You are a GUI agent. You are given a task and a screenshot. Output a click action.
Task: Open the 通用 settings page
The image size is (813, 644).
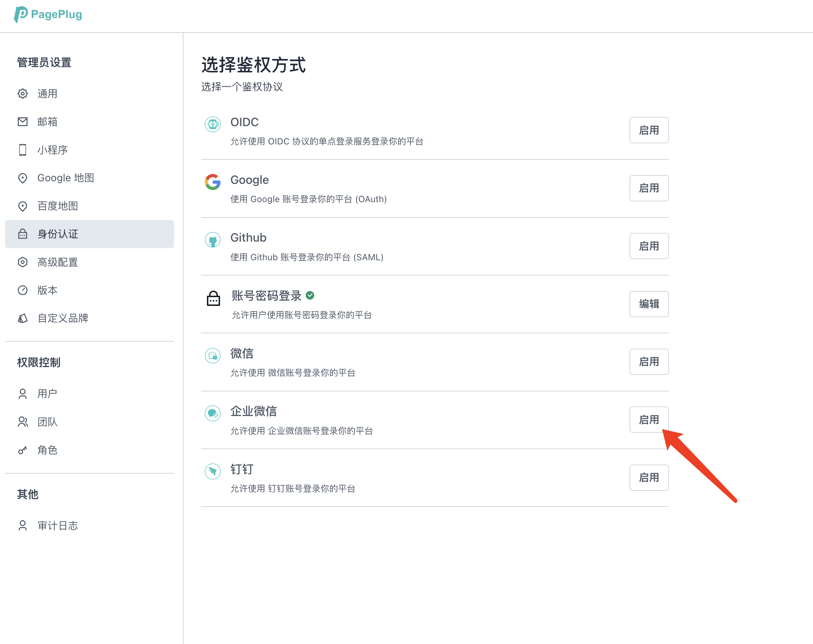pyautogui.click(x=89, y=94)
